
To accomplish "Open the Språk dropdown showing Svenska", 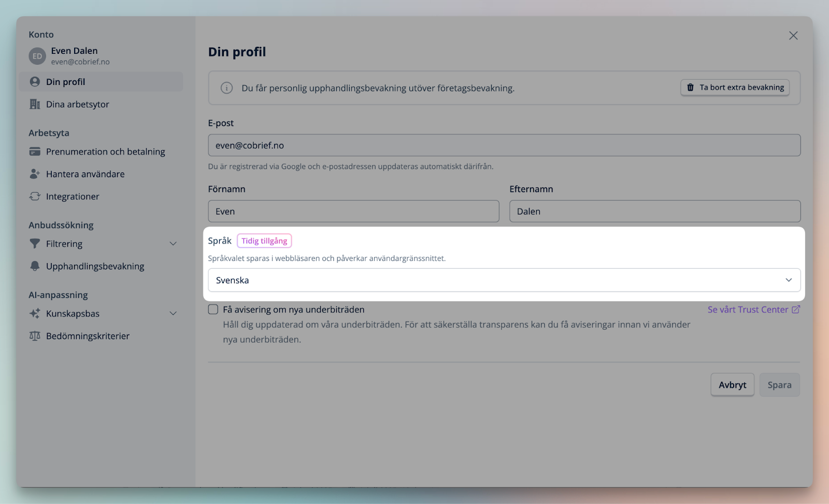I will (504, 280).
